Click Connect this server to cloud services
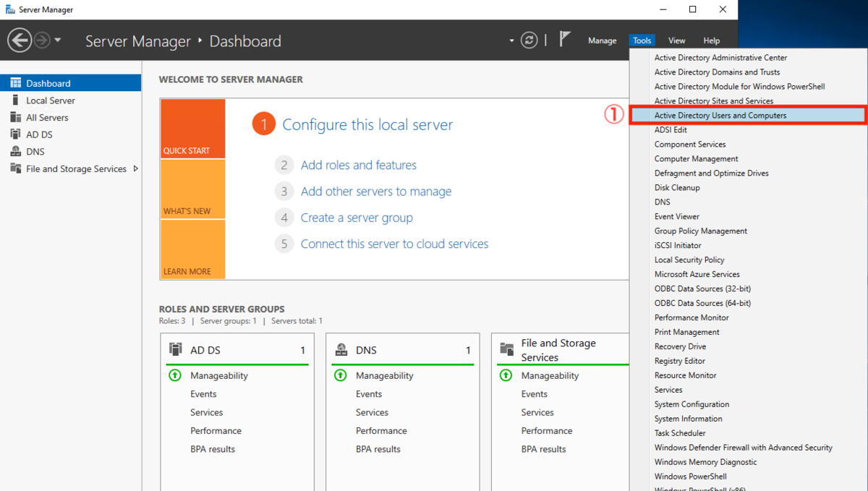This screenshot has width=868, height=491. pos(394,244)
